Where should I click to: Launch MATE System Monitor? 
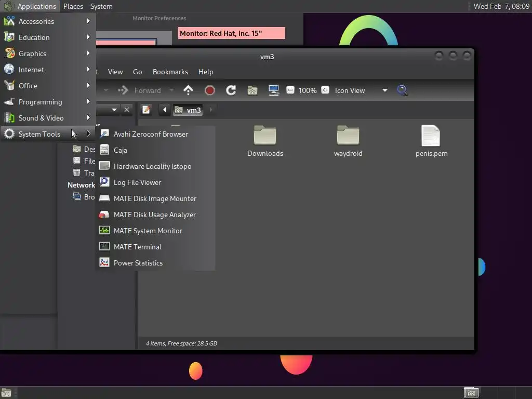[x=156, y=231]
